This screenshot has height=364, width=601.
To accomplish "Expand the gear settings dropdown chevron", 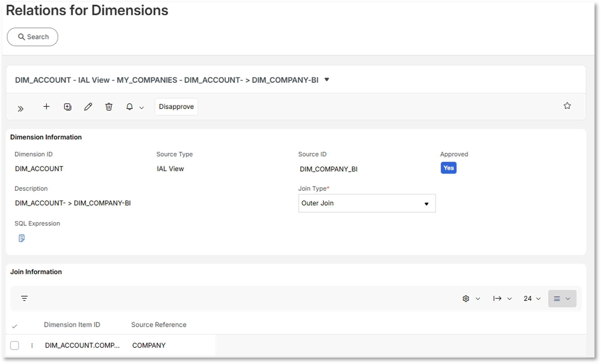I will tap(478, 299).
